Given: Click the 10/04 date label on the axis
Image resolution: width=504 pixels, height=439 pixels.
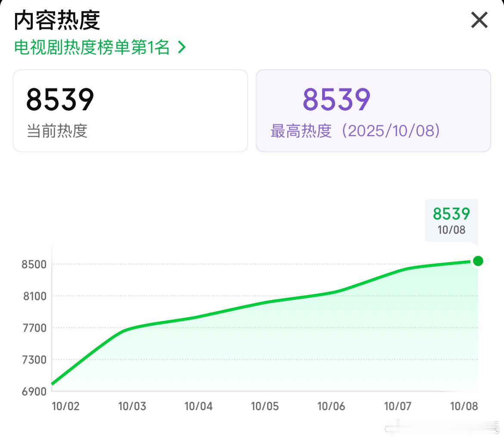Looking at the screenshot, I should click(198, 406).
